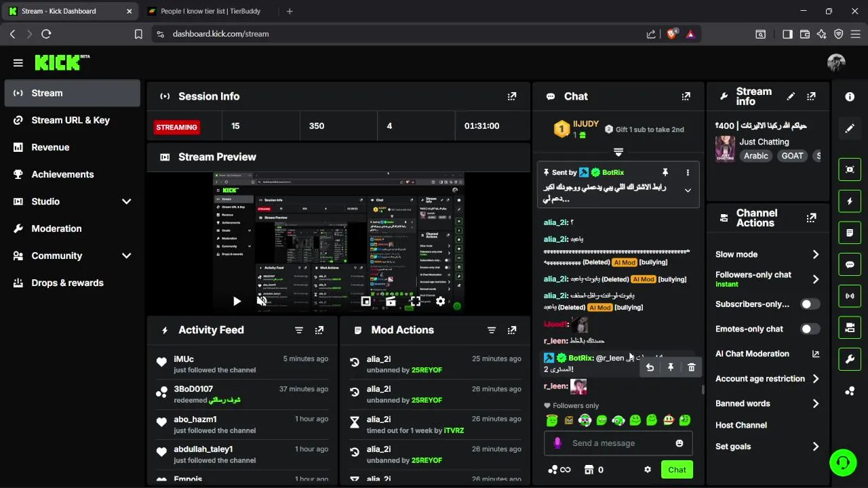Open the hamburger menu beside the Kick logo
868x488 pixels.
pyautogui.click(x=18, y=63)
